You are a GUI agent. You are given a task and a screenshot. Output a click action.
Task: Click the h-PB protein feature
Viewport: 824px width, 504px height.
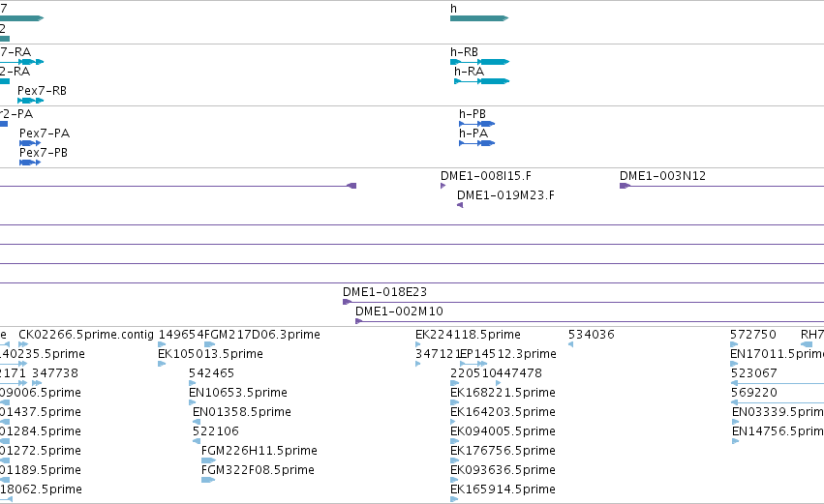point(477,124)
